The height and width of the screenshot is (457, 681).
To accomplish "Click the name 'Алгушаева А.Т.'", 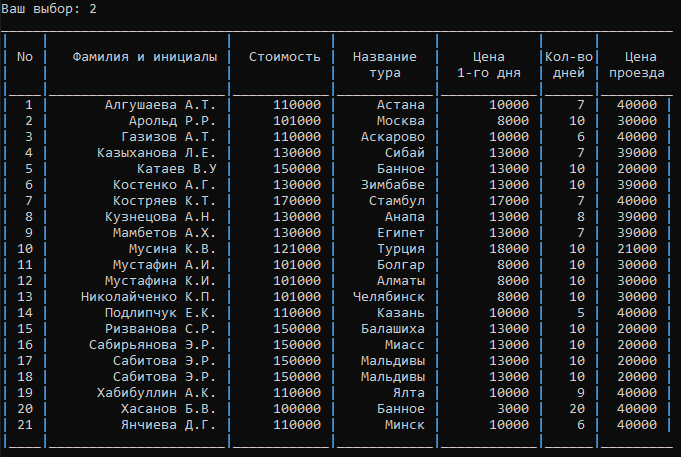I will tap(160, 105).
